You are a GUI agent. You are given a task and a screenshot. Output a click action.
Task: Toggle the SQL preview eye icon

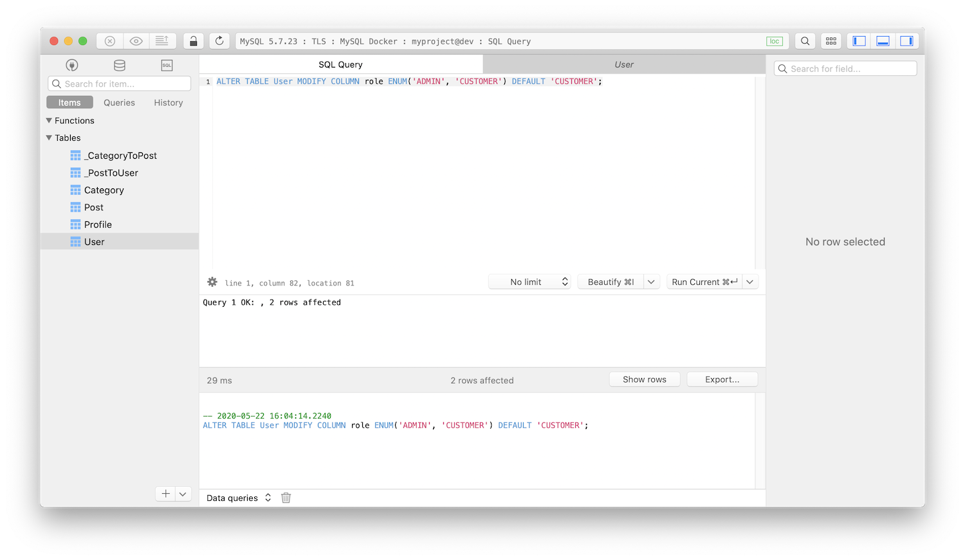(136, 41)
